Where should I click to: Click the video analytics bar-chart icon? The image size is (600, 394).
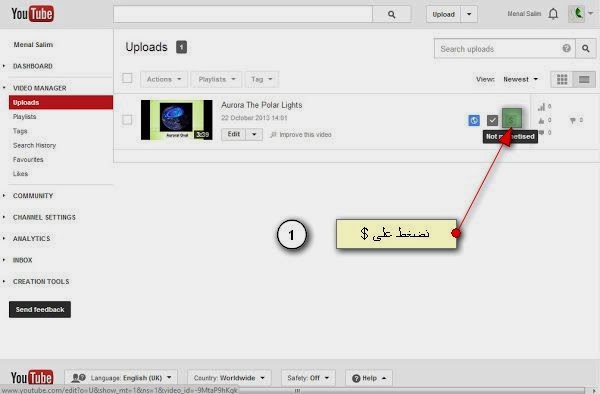[x=541, y=107]
